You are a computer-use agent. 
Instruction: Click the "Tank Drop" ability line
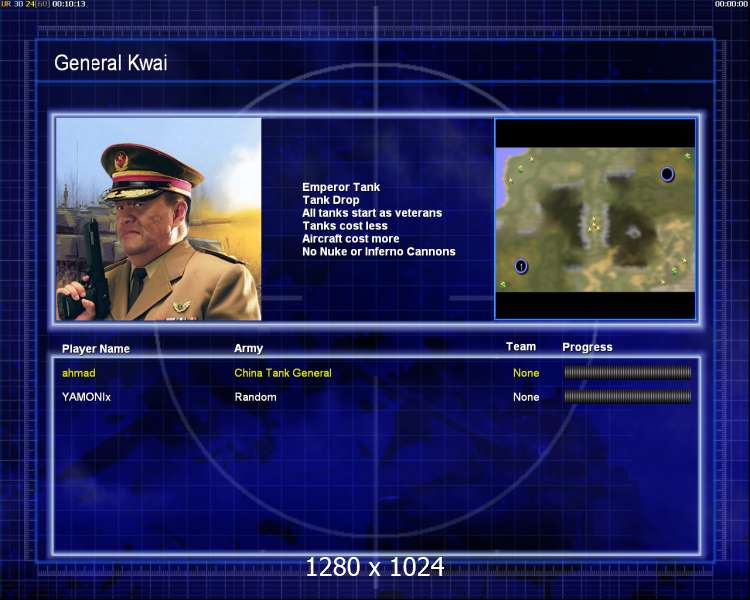click(x=331, y=200)
